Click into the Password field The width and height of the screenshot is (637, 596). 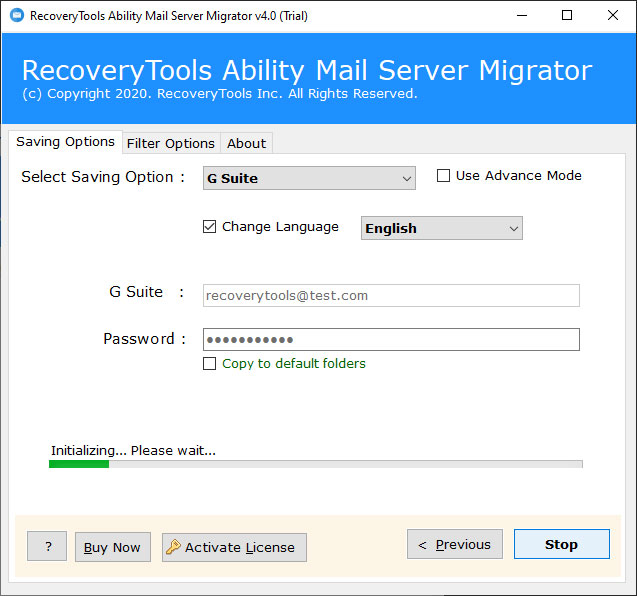[391, 339]
